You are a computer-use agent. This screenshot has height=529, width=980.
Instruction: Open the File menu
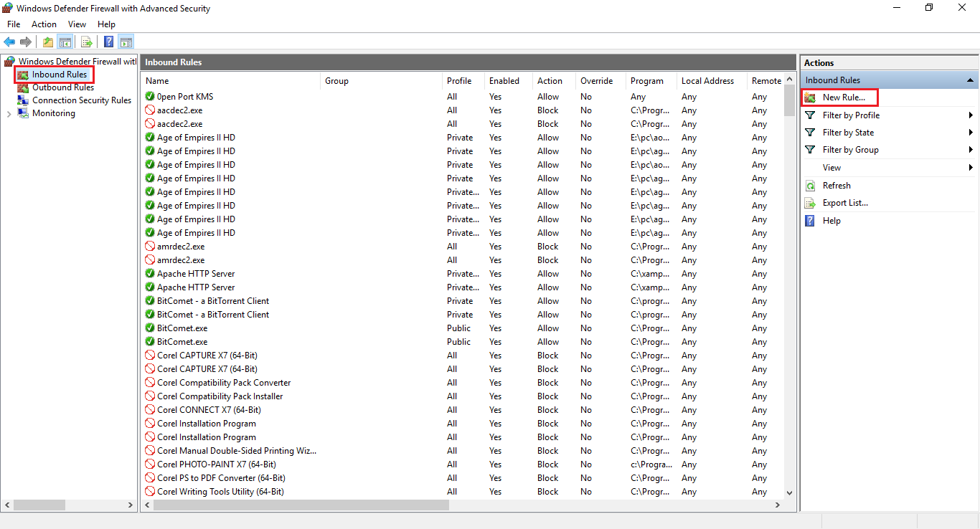point(14,24)
